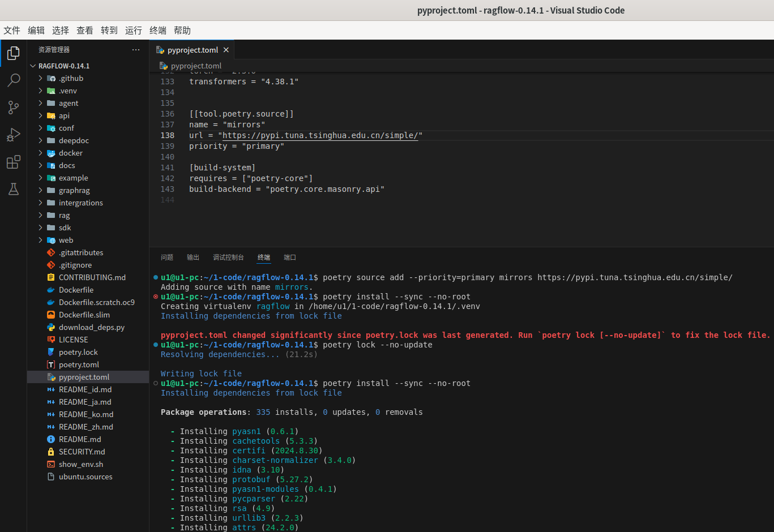Image resolution: width=774 pixels, height=532 pixels.
Task: Click the ubuntu.sources file icon
Action: point(51,477)
